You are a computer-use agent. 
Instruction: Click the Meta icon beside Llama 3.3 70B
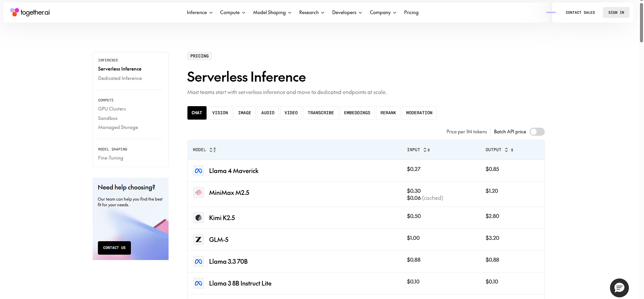(x=199, y=261)
